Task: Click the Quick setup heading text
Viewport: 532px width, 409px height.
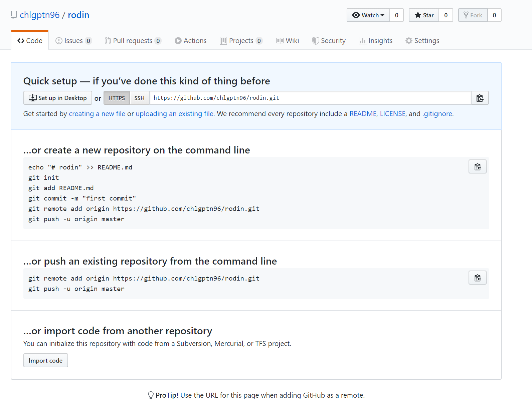Action: coord(147,81)
